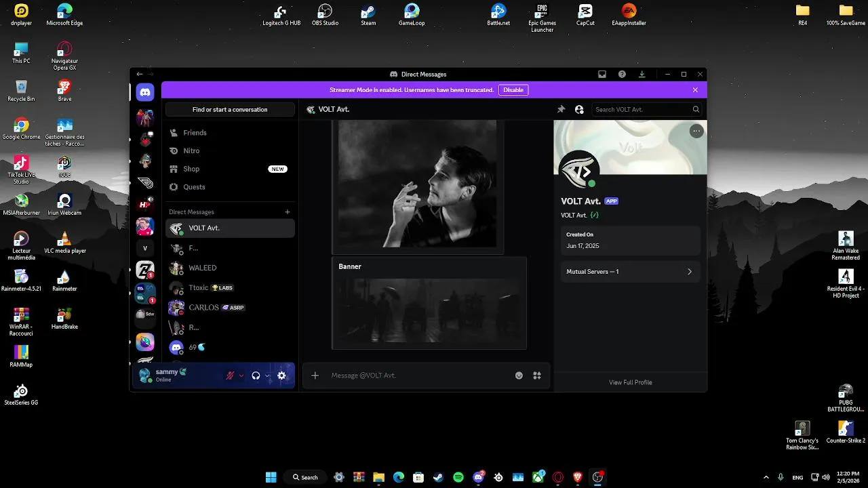This screenshot has width=868, height=488.
Task: Open the H server with speaker badge
Action: click(x=145, y=204)
